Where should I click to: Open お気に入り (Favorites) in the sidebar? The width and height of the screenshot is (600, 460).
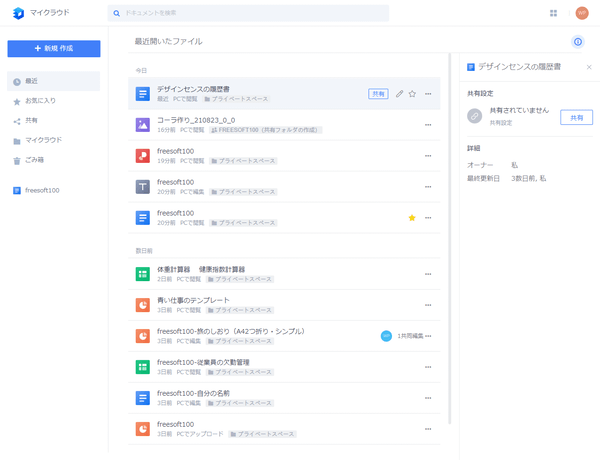coord(40,101)
